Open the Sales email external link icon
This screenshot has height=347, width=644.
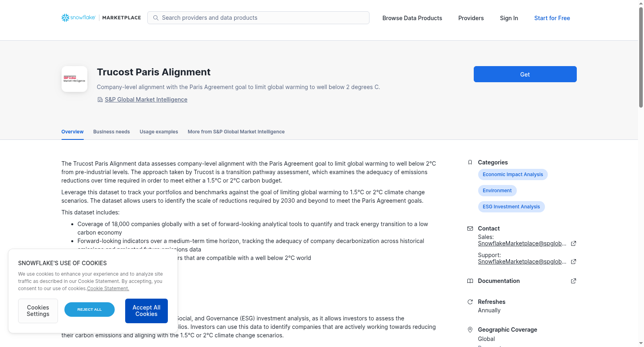(574, 243)
